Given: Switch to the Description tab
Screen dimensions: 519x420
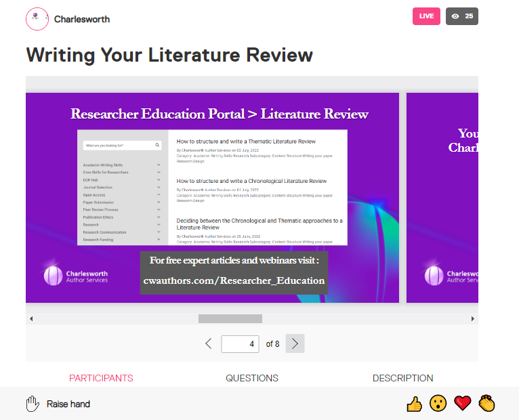Looking at the screenshot, I should (403, 378).
